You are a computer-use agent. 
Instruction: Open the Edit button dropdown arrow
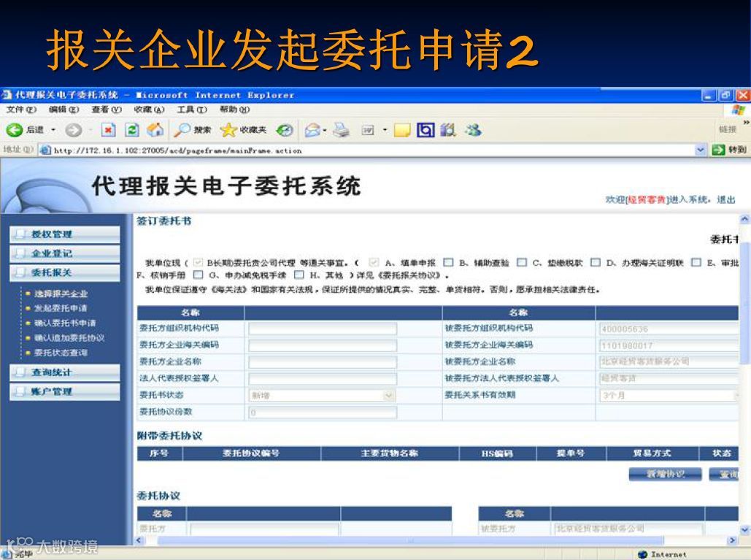(385, 130)
